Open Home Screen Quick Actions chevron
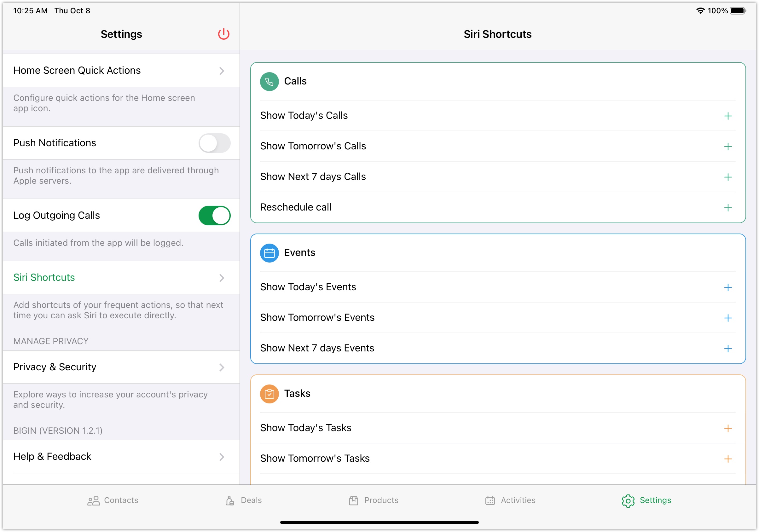759x532 pixels. click(x=222, y=71)
